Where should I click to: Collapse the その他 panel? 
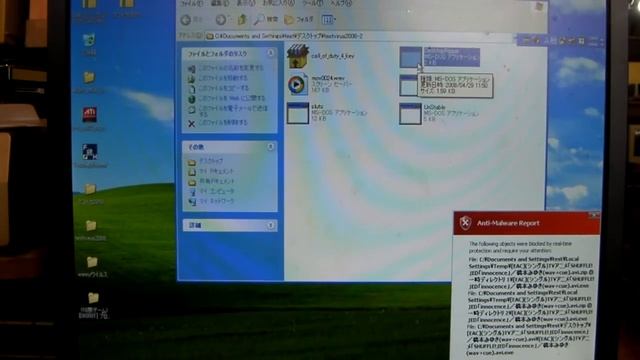270,147
